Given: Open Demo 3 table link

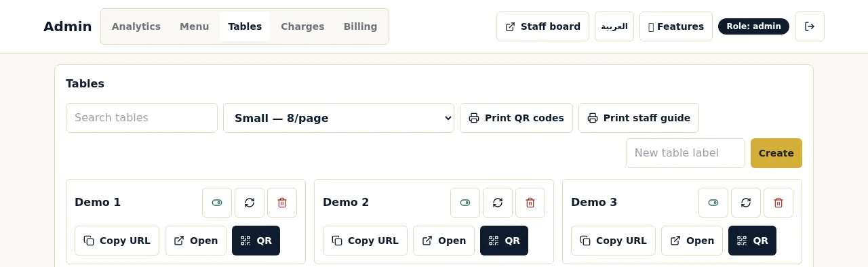Looking at the screenshot, I should click(x=692, y=241).
